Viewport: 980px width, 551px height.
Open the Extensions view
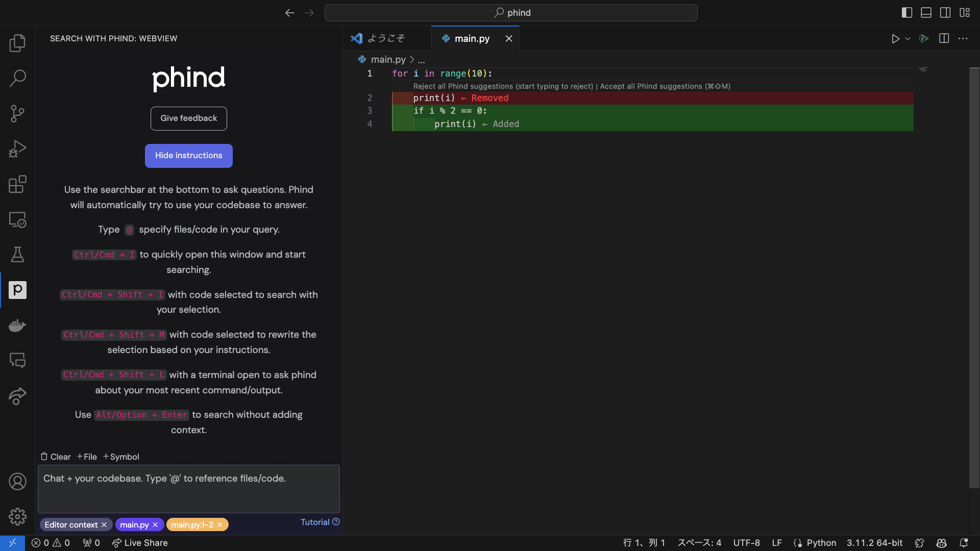pos(17,184)
